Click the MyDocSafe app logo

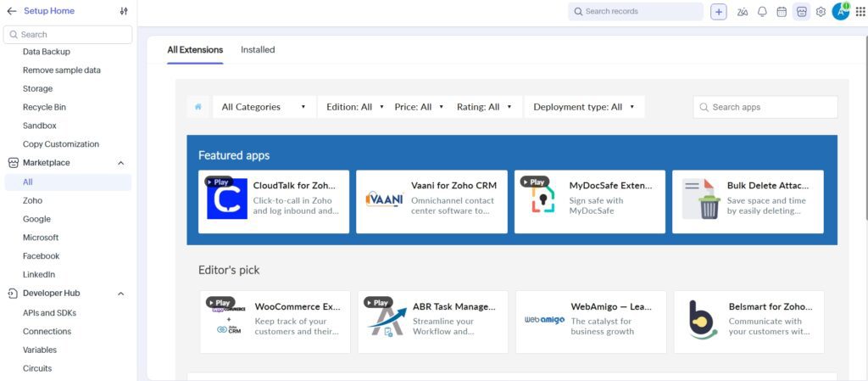coord(543,199)
